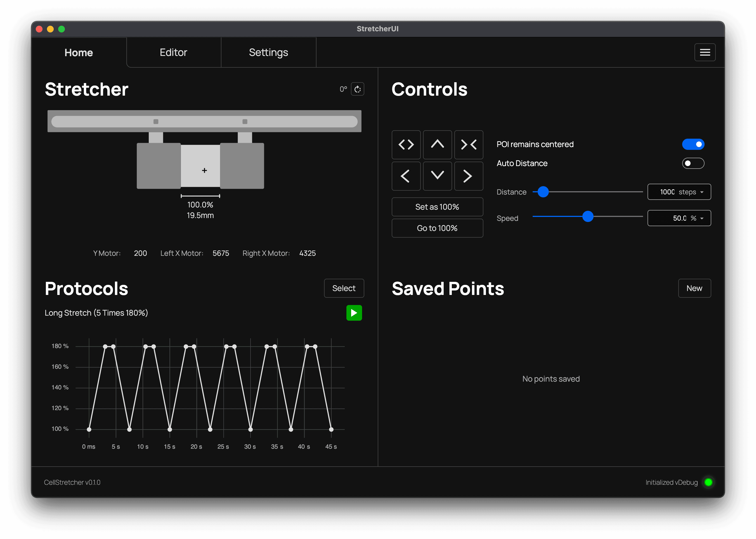
Task: Switch to the Home tab
Action: [x=79, y=53]
